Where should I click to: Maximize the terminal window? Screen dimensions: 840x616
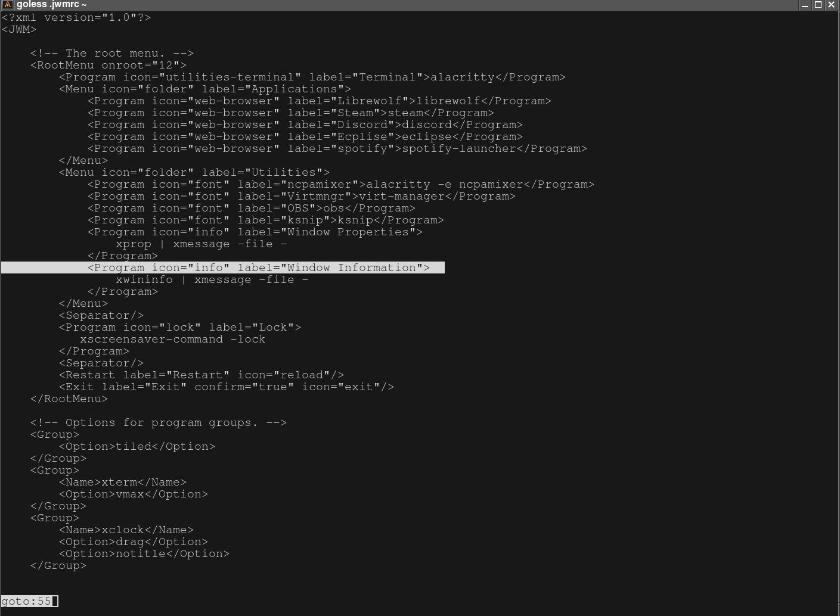click(819, 5)
